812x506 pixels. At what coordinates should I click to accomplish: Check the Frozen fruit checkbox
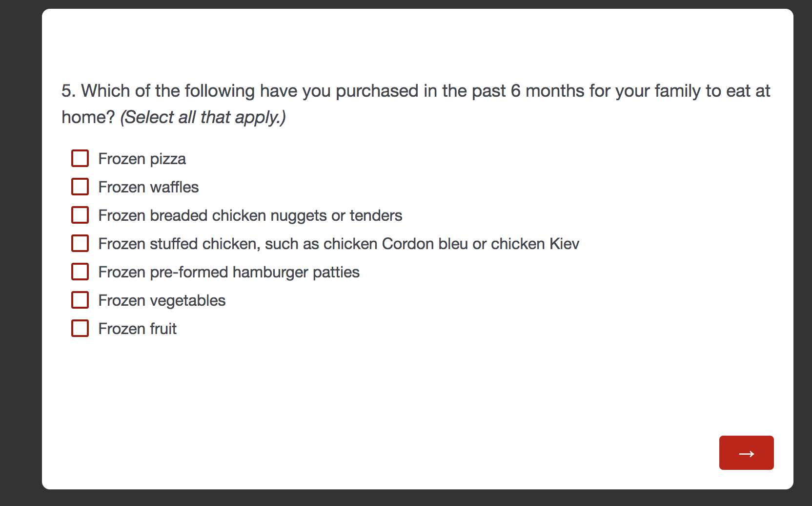(x=80, y=328)
